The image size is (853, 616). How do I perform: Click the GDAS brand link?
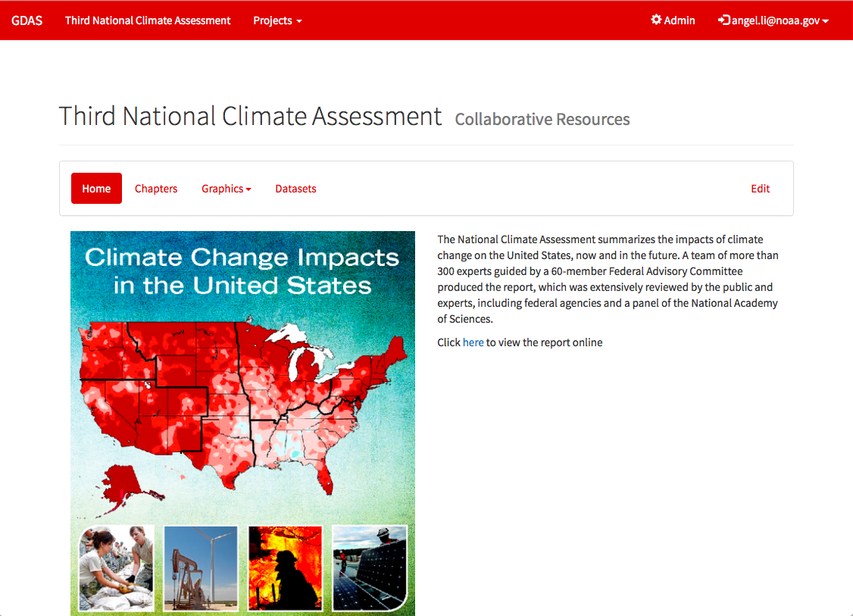pyautogui.click(x=27, y=20)
